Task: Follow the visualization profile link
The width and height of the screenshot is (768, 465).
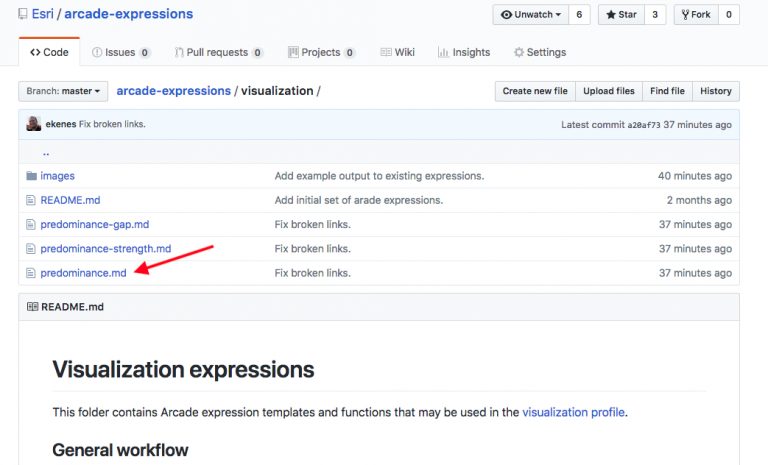Action: 572,411
